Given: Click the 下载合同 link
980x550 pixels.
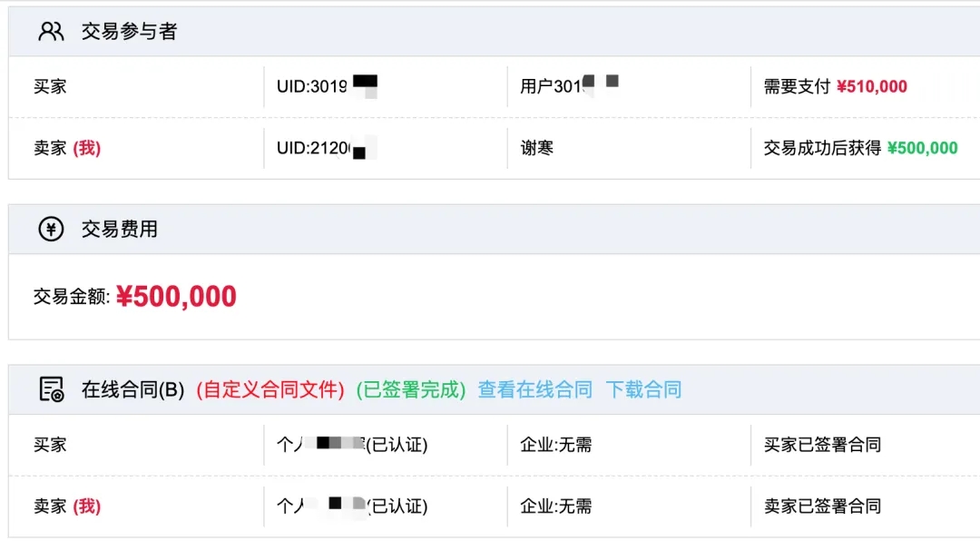Looking at the screenshot, I should tap(643, 390).
